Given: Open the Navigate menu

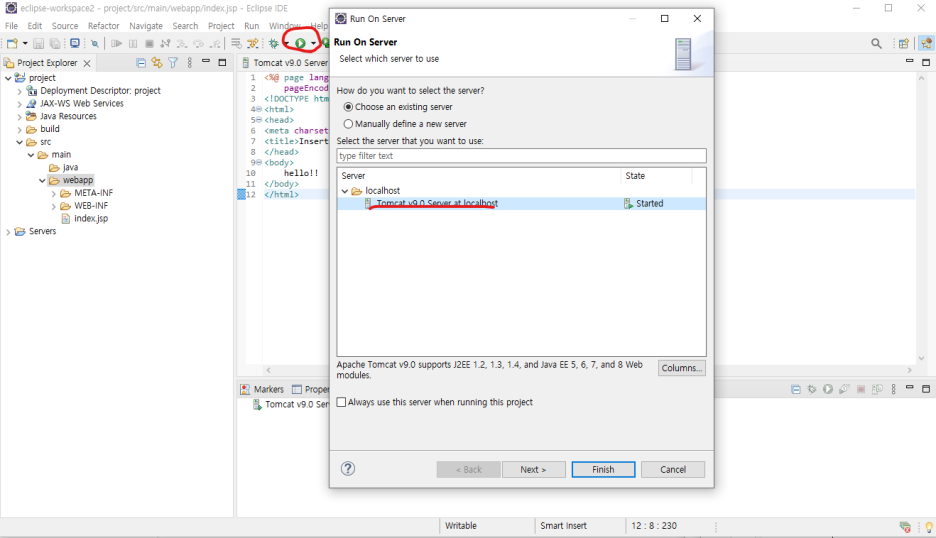Looking at the screenshot, I should pyautogui.click(x=146, y=26).
